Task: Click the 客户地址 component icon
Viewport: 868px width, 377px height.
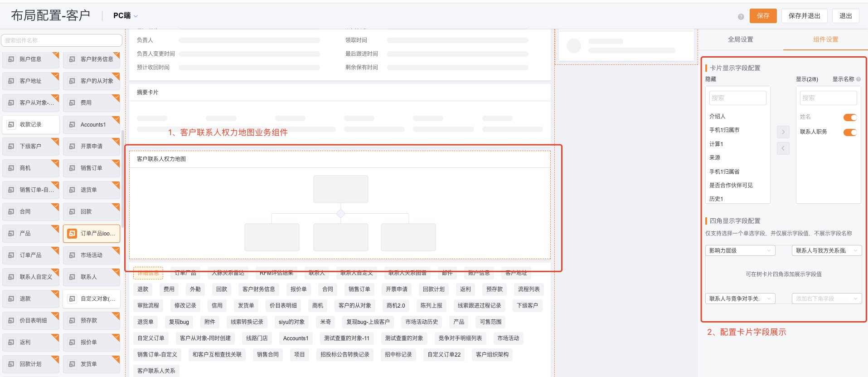Action: [x=11, y=81]
